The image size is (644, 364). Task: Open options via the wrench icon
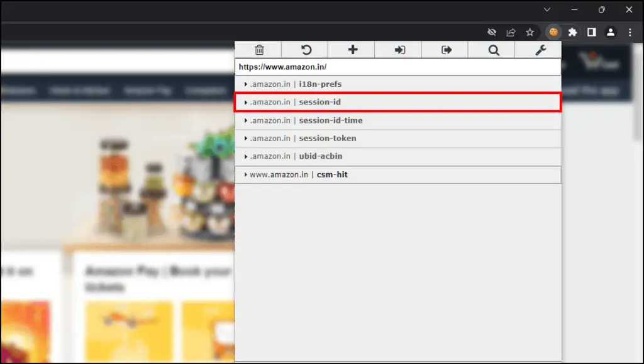(x=540, y=50)
